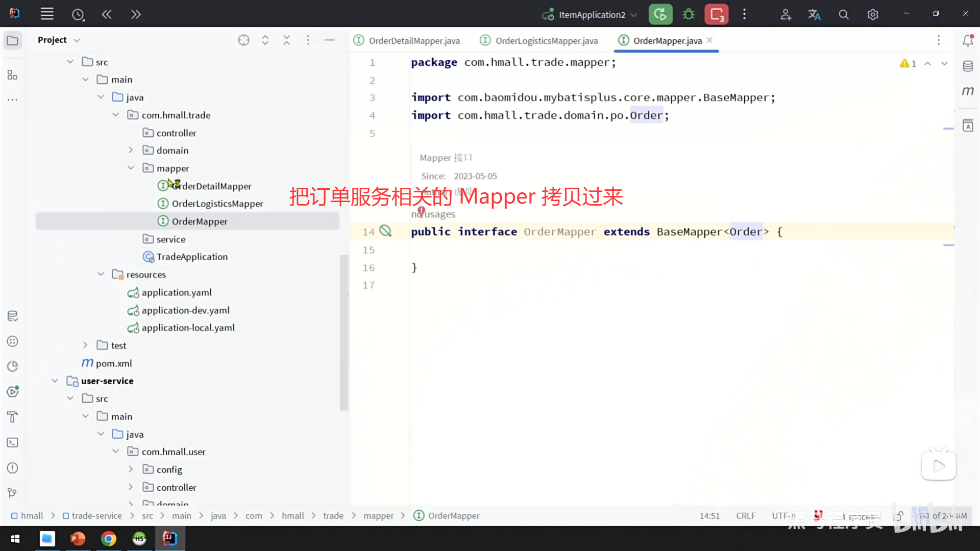Open the Git tool window

click(x=13, y=493)
